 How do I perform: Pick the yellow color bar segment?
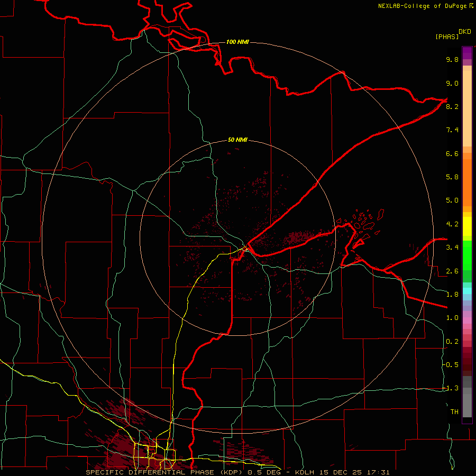(x=467, y=226)
